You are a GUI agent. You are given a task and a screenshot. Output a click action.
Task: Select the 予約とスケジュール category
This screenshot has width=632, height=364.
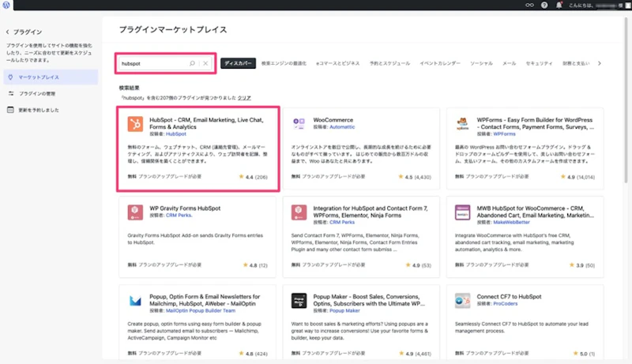(x=389, y=63)
